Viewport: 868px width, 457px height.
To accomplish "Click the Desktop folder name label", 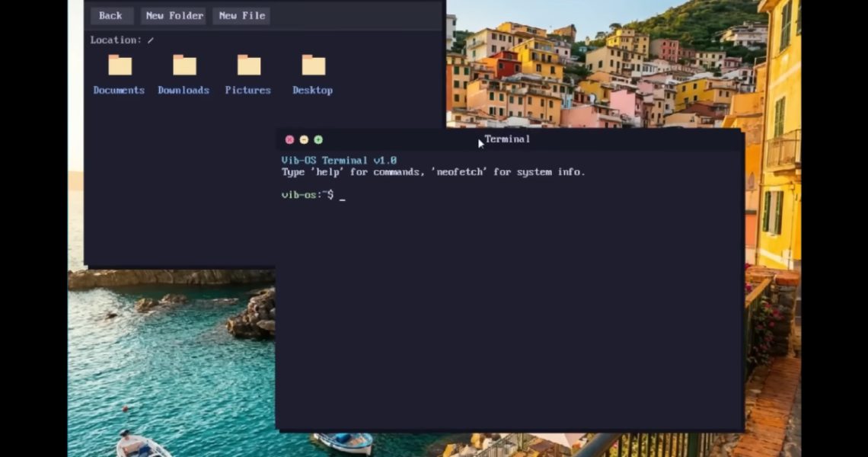I will click(x=312, y=90).
